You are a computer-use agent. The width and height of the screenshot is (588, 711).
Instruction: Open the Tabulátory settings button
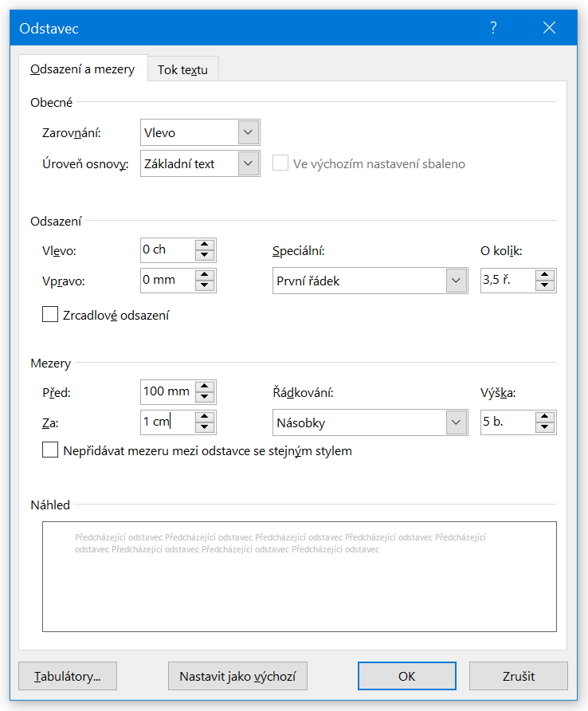point(67,676)
